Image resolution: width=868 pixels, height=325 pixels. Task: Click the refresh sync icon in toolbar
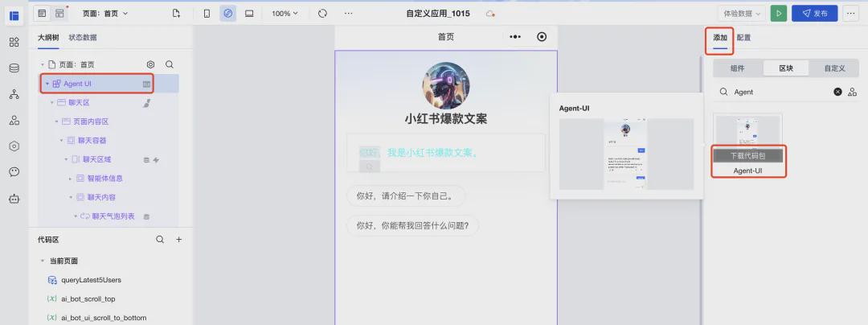[323, 14]
